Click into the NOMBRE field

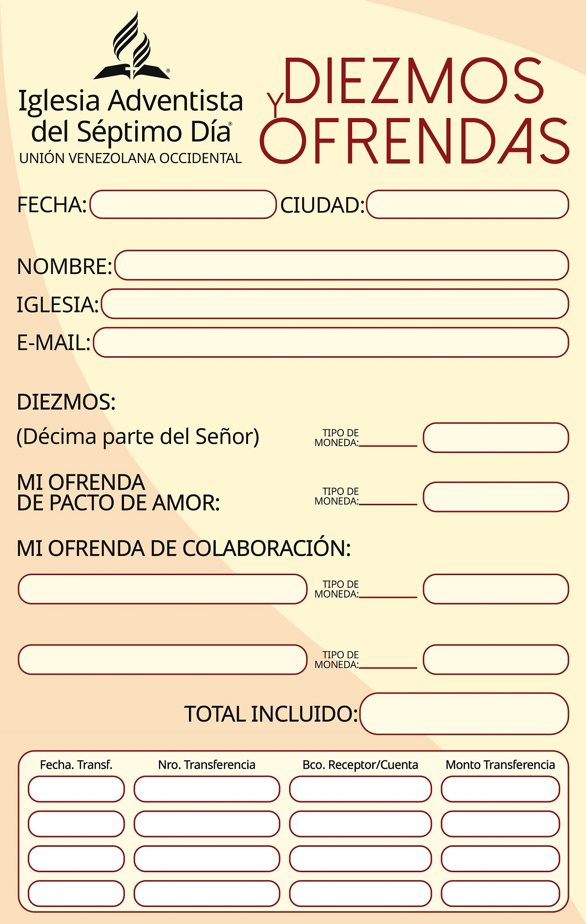tap(341, 265)
